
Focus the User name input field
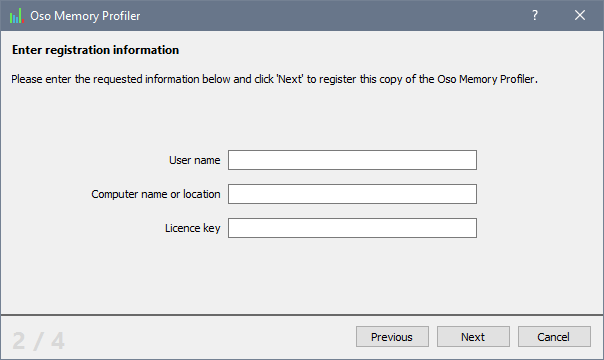pyautogui.click(x=352, y=160)
